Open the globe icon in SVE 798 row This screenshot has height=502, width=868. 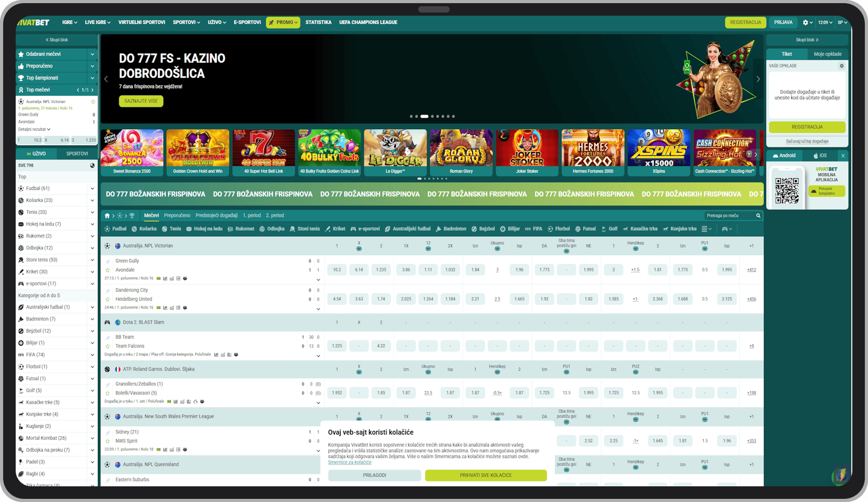pos(93,165)
